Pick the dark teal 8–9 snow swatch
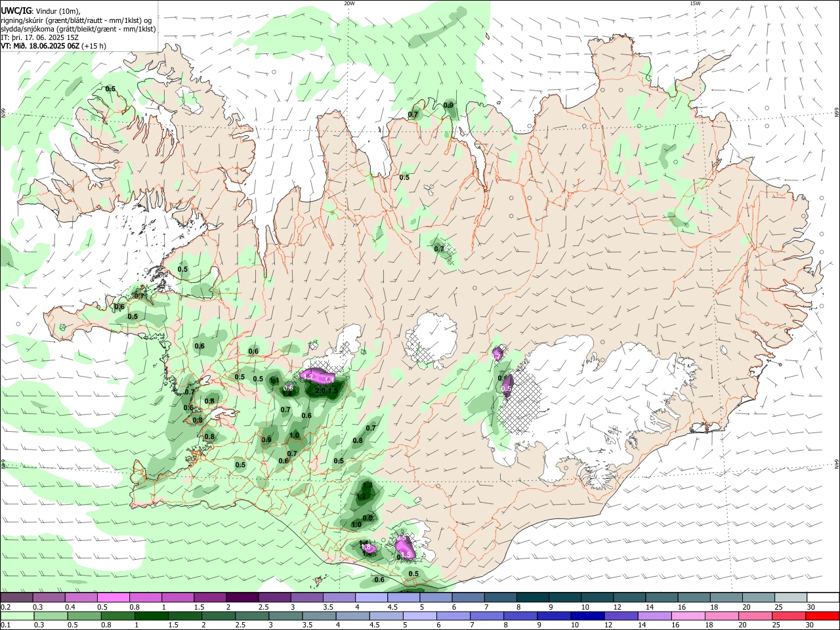This screenshot has width=840, height=630. 532,598
